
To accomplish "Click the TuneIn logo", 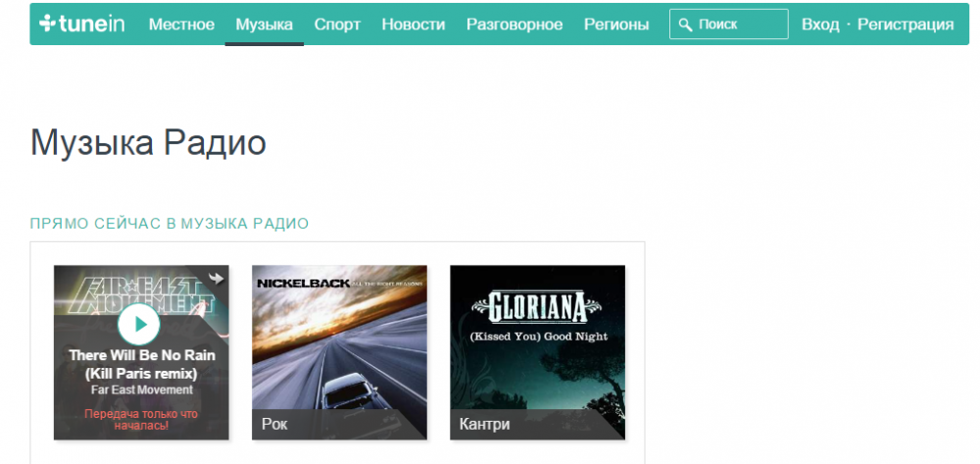I will click(x=82, y=24).
